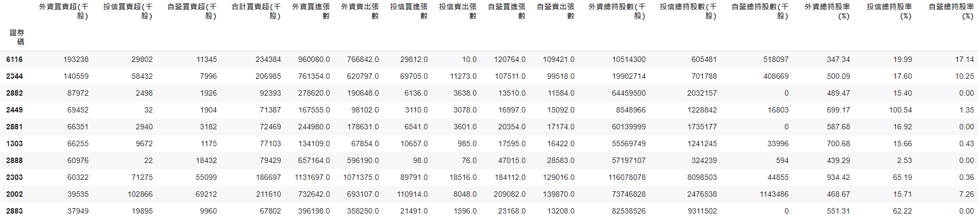Select the row label 2882
Viewport: 980px width, 219px height.
(x=15, y=93)
